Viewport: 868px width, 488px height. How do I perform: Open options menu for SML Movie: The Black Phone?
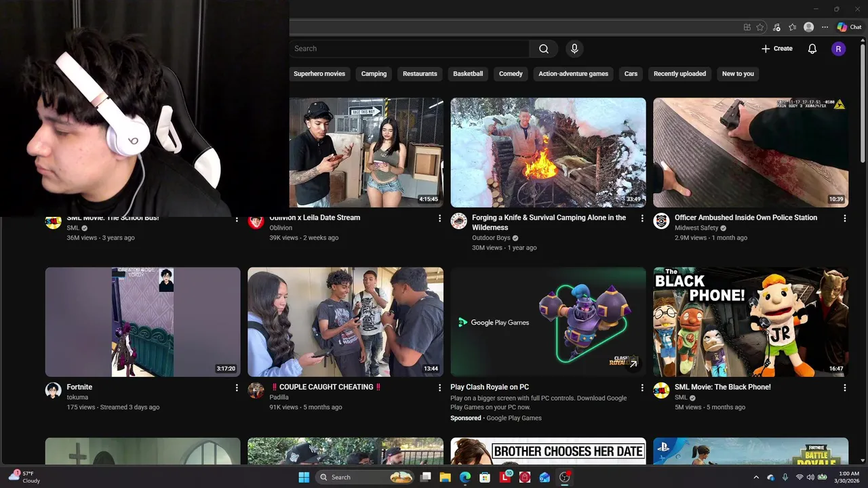(x=845, y=388)
